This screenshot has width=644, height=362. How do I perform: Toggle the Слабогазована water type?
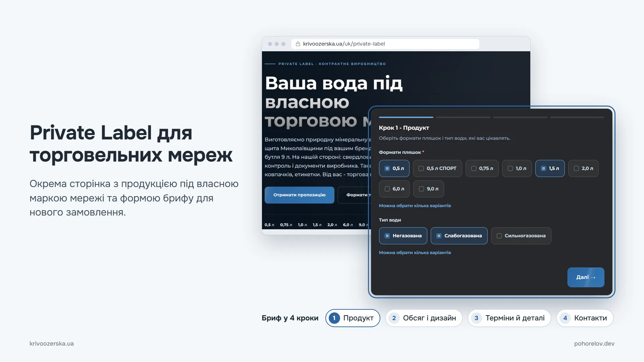tap(459, 236)
